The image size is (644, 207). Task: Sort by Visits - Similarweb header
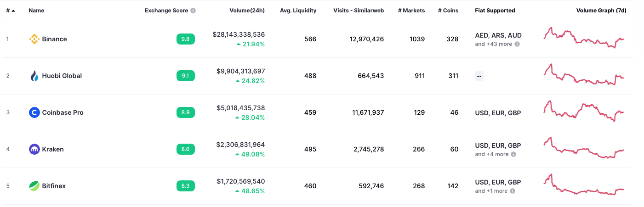point(359,11)
